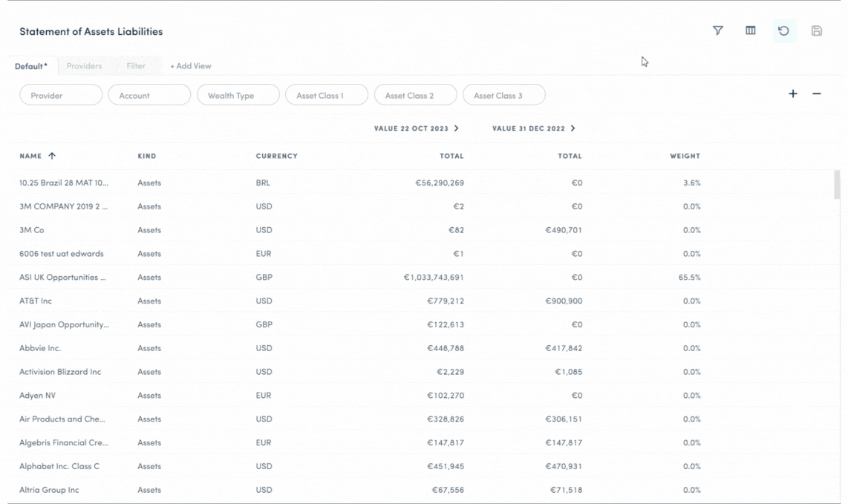Open the Provider filter dropdown
848x504 pixels.
click(61, 95)
